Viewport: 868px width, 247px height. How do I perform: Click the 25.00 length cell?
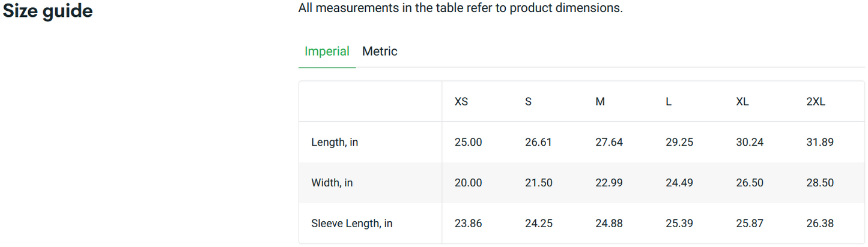(469, 143)
